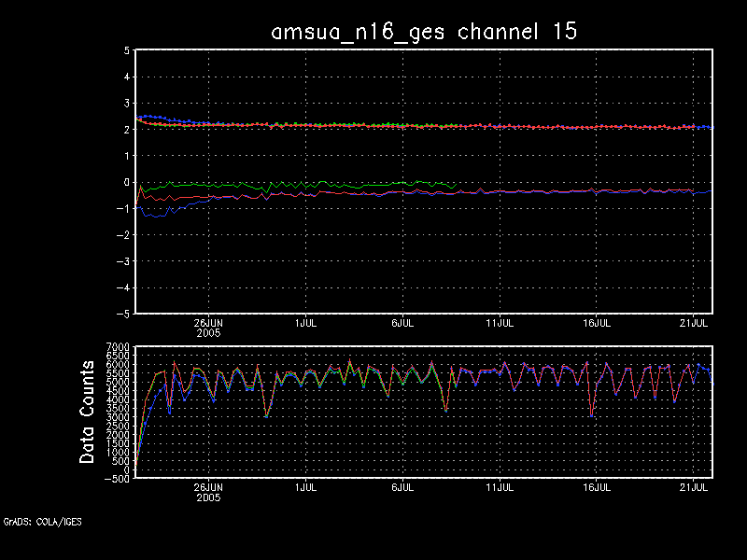747x560 pixels.
Task: Click the 'Data Counts' axis label
Action: [x=88, y=412]
